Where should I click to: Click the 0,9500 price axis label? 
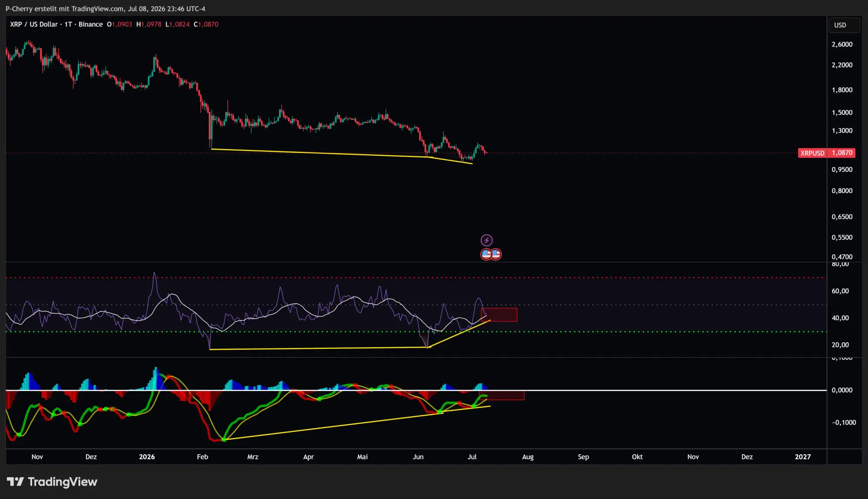(842, 170)
